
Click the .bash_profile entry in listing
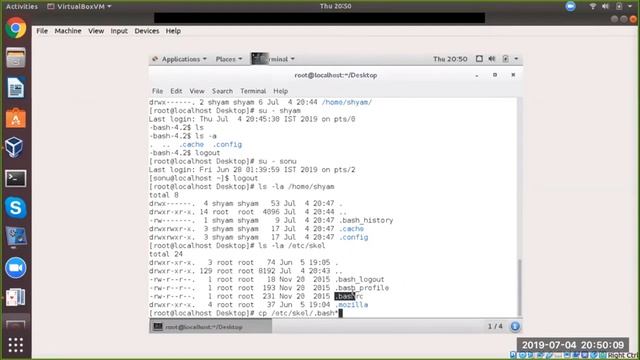(362, 288)
